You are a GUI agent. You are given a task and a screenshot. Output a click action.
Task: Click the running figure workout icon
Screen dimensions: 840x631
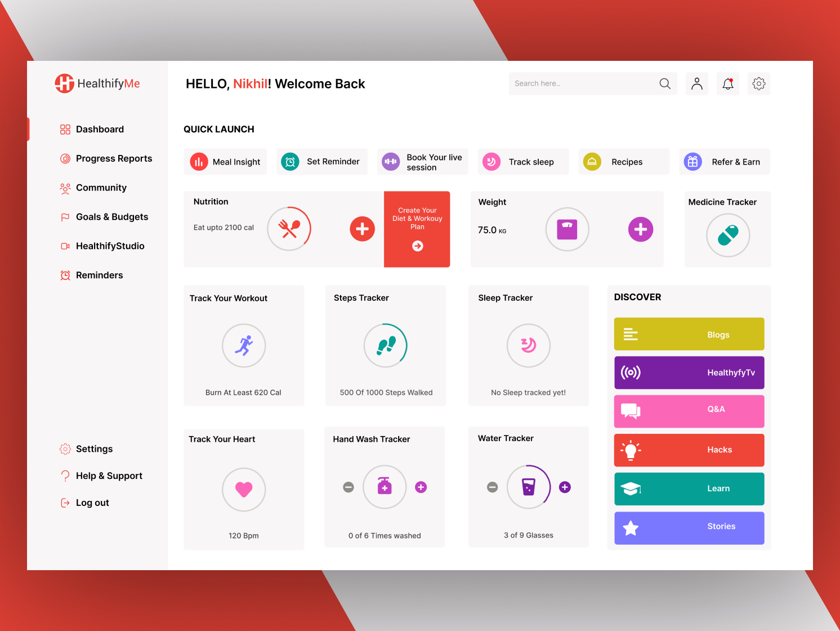(x=244, y=345)
